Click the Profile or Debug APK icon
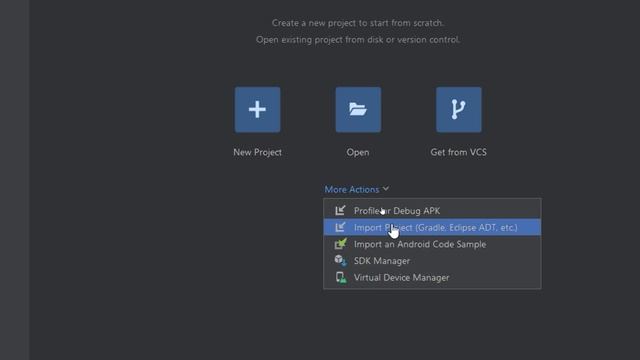Image resolution: width=640 pixels, height=360 pixels. click(x=340, y=211)
